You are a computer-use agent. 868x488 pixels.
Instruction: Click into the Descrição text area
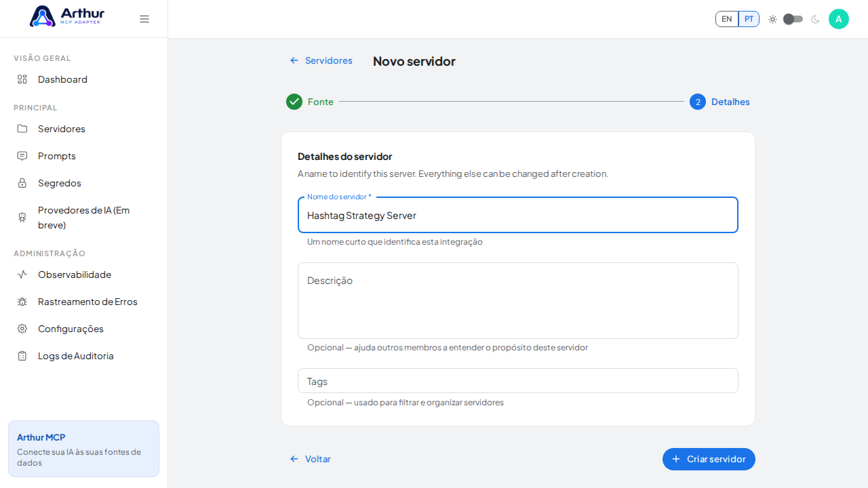coord(518,300)
